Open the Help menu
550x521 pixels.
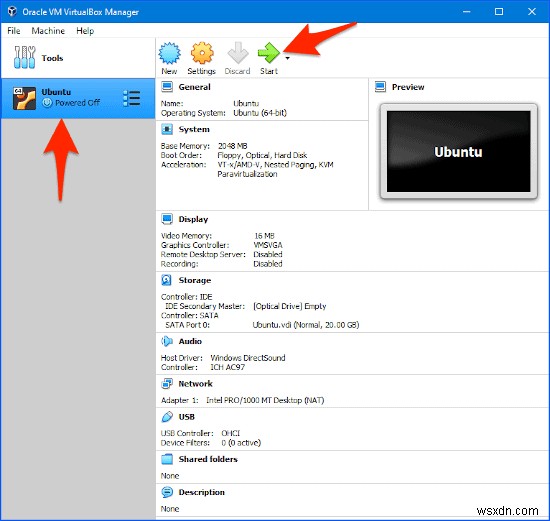(85, 31)
